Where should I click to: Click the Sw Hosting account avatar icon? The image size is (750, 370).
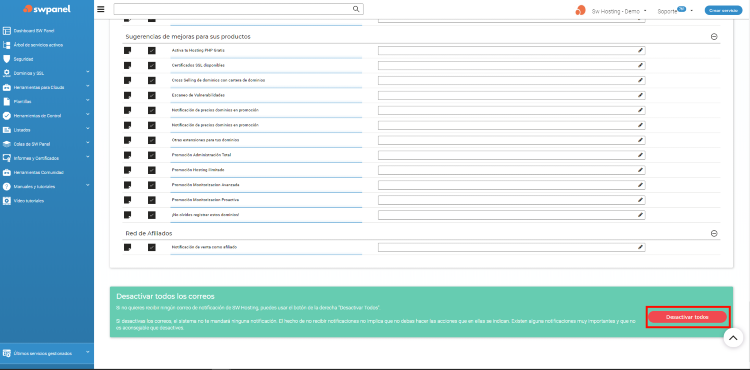(x=580, y=10)
